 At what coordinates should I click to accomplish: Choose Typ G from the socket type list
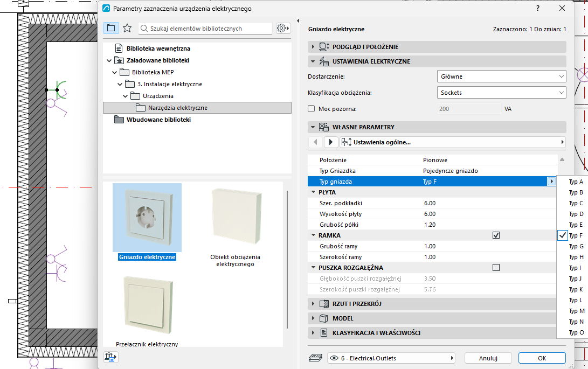(x=576, y=246)
